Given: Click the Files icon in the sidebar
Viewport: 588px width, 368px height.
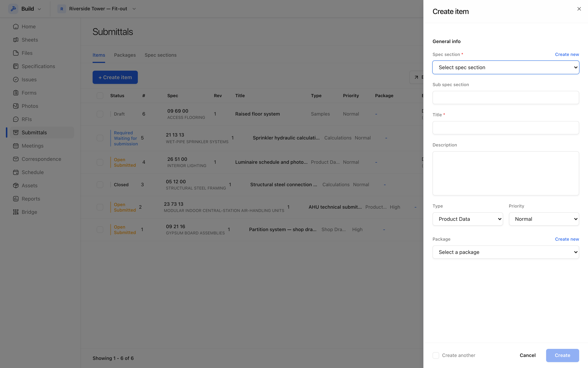Looking at the screenshot, I should coord(16,53).
